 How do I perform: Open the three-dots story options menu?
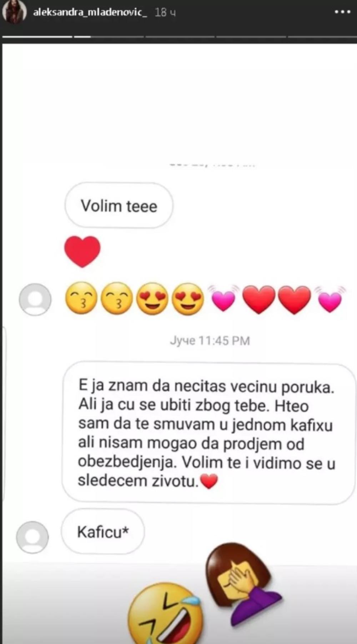pos(342,12)
